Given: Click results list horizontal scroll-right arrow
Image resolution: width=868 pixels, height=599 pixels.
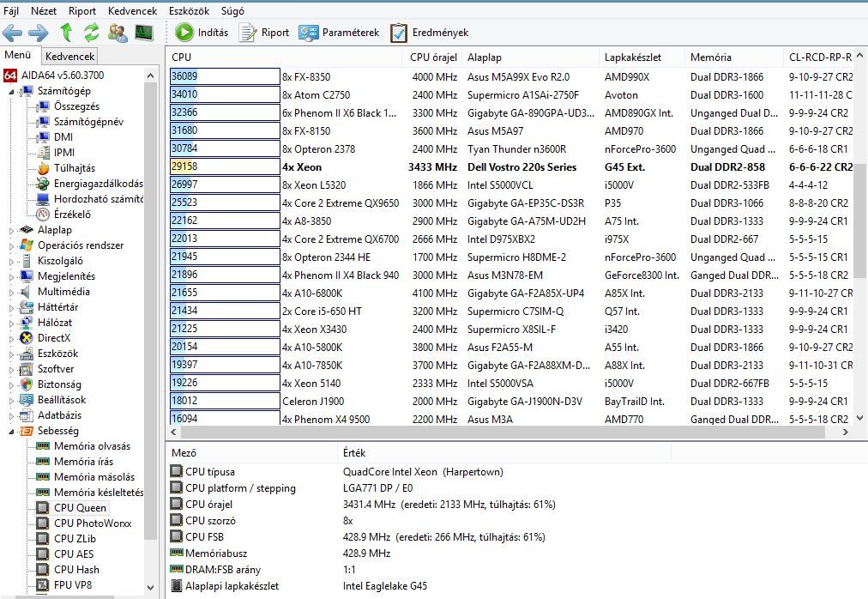Looking at the screenshot, I should coord(846,433).
